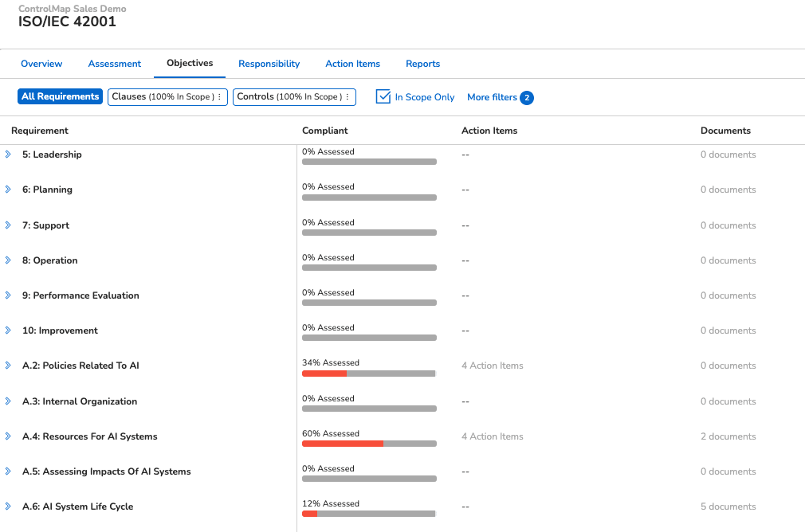Open More filters
Viewport: 805px width, 532px height.
[x=492, y=97]
